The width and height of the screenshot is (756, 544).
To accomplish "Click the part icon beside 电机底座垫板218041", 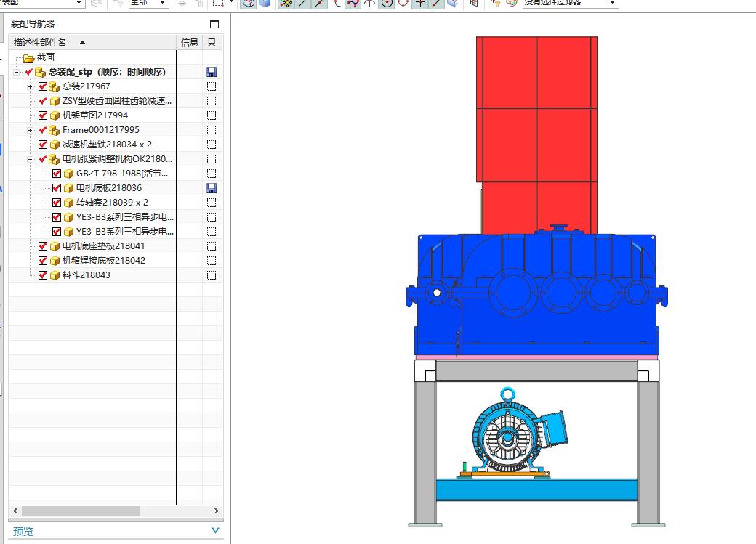I will [x=55, y=246].
